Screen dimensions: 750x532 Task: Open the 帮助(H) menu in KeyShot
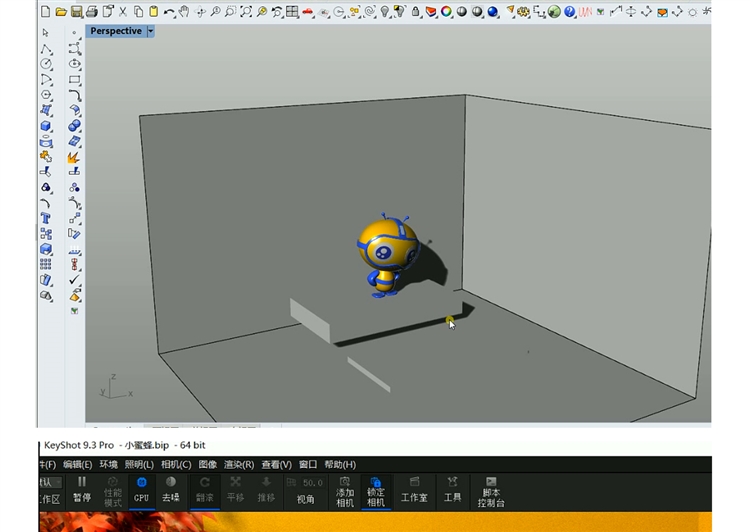coord(340,465)
